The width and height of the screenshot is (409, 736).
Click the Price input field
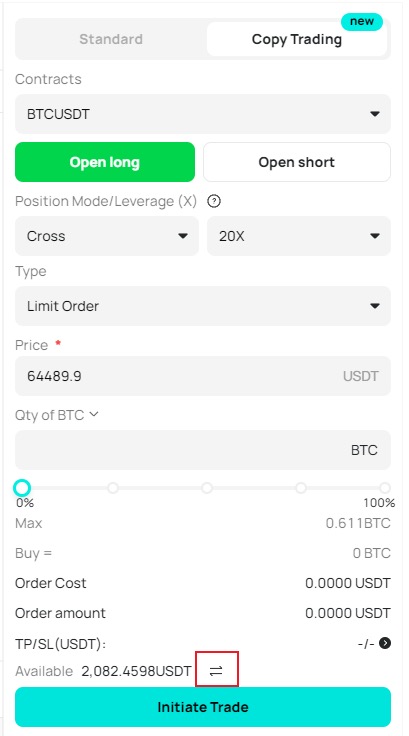tap(203, 376)
